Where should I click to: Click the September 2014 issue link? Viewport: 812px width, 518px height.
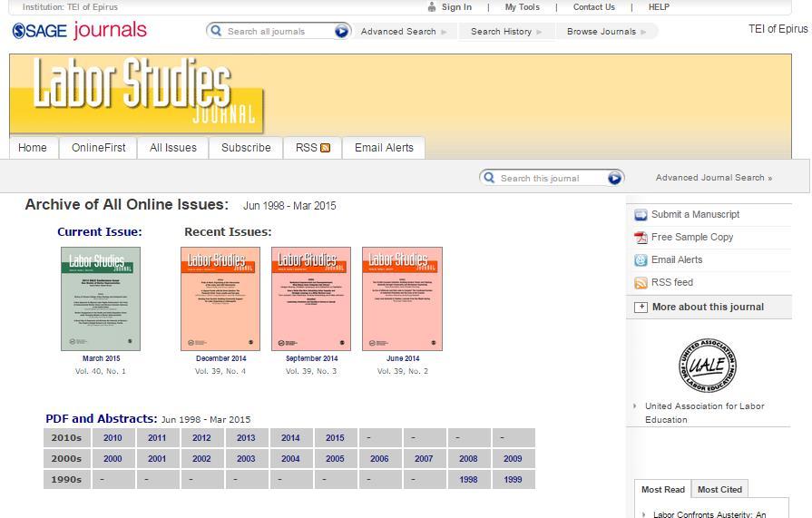click(x=312, y=358)
